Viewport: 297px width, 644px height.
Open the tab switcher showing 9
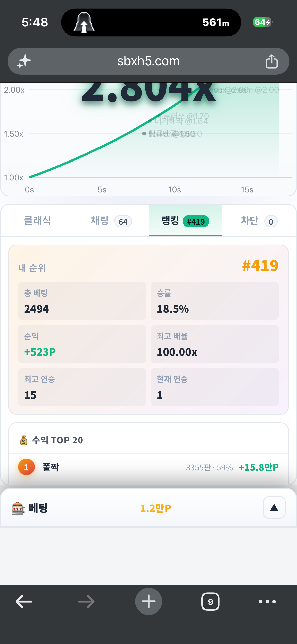point(210,602)
